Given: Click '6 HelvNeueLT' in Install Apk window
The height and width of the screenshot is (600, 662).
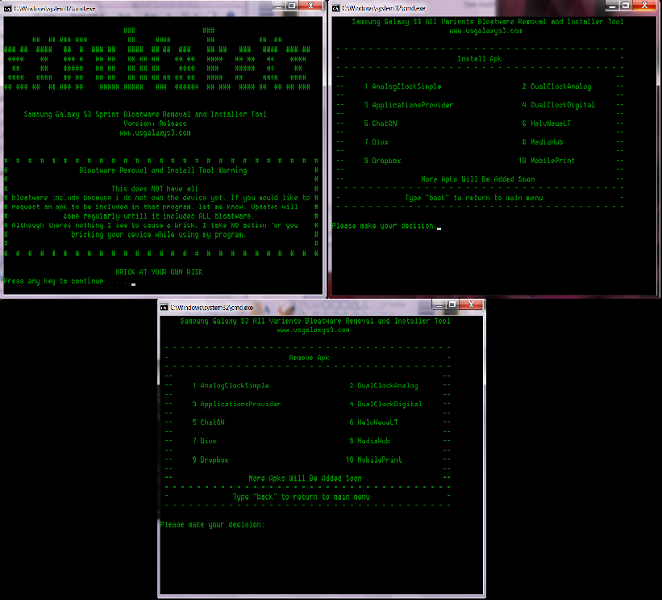Looking at the screenshot, I should pos(546,124).
